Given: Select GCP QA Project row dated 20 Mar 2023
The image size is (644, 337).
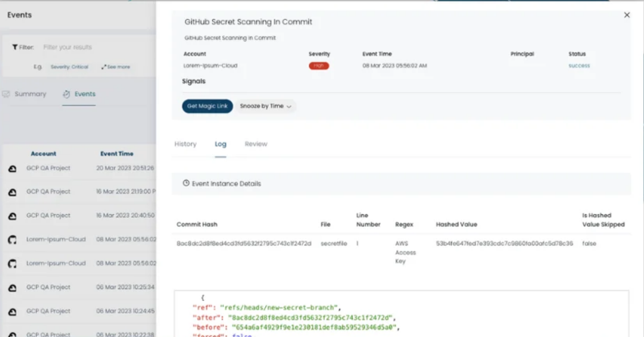Looking at the screenshot, I should (80, 168).
